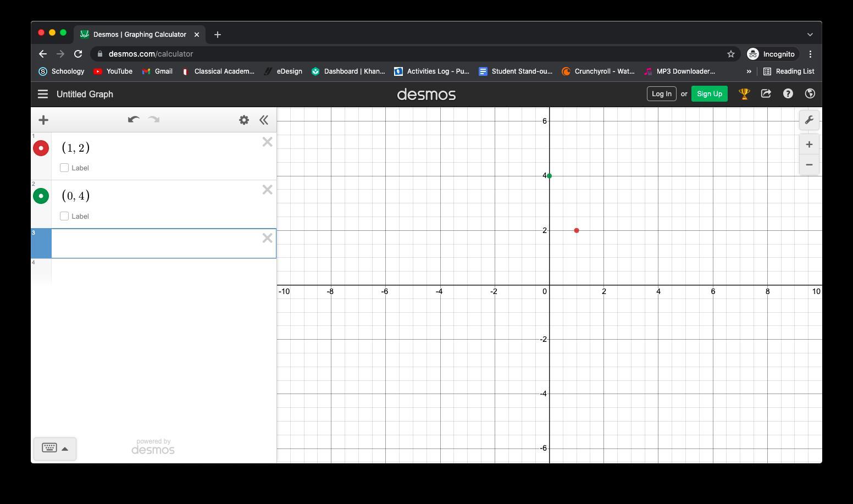Open the hamburger menu for graphs
Viewport: 853px width, 504px height.
43,94
